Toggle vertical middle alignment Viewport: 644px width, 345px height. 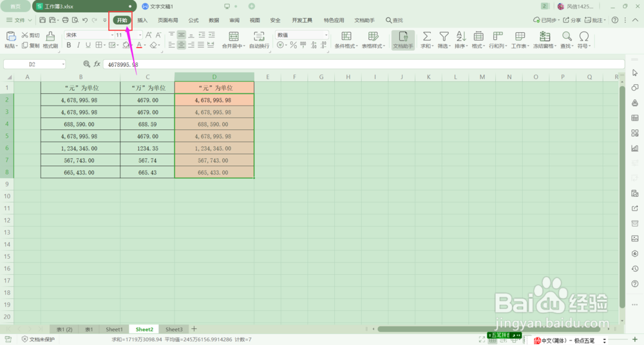pyautogui.click(x=181, y=35)
